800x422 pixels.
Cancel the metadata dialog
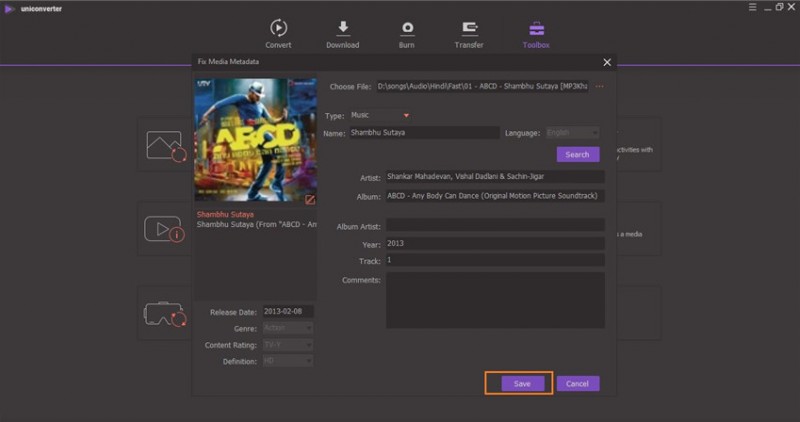(578, 383)
